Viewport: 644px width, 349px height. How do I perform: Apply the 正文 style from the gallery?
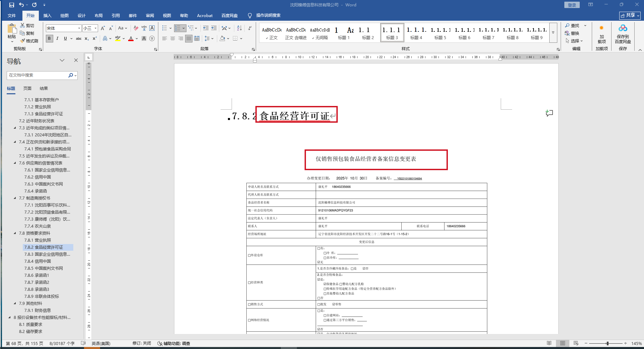click(x=271, y=33)
